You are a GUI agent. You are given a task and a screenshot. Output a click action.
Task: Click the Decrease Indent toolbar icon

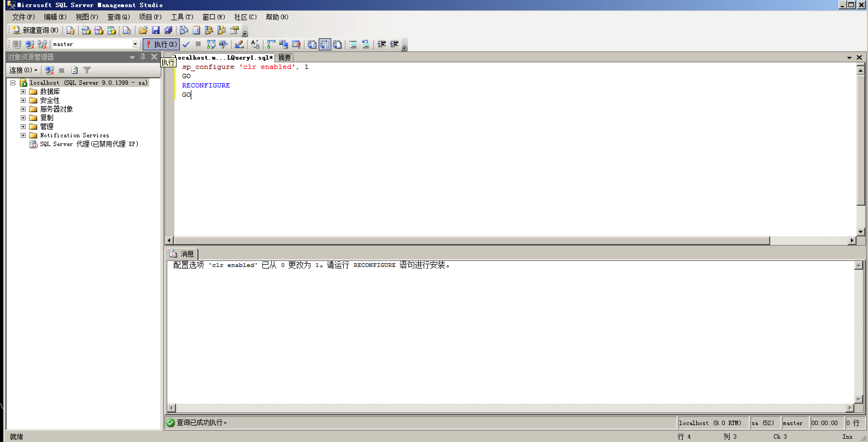point(382,44)
